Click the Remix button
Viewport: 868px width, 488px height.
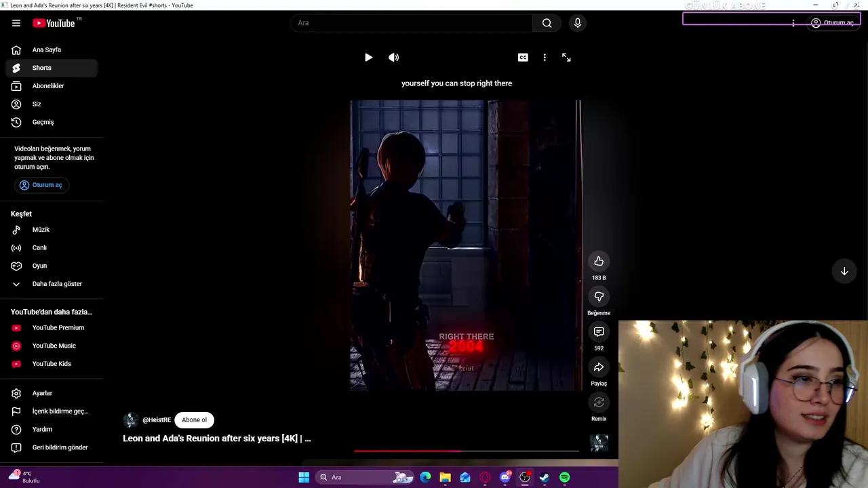pyautogui.click(x=599, y=402)
